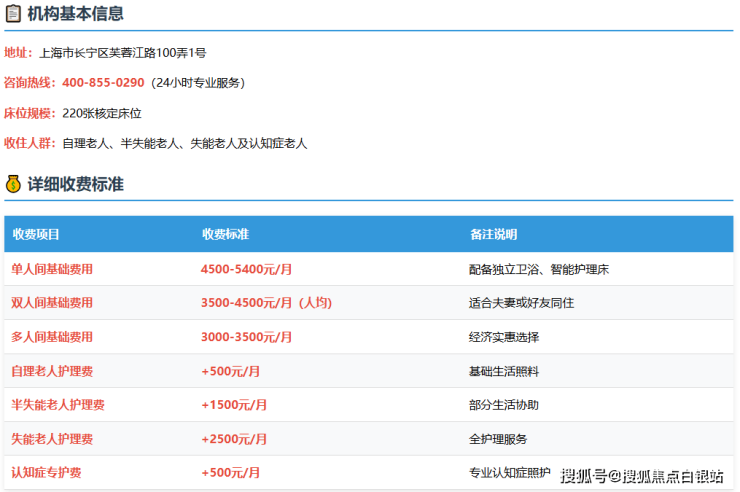Click the 失能老人护理费 row label
The height and width of the screenshot is (492, 740).
pyautogui.click(x=52, y=439)
